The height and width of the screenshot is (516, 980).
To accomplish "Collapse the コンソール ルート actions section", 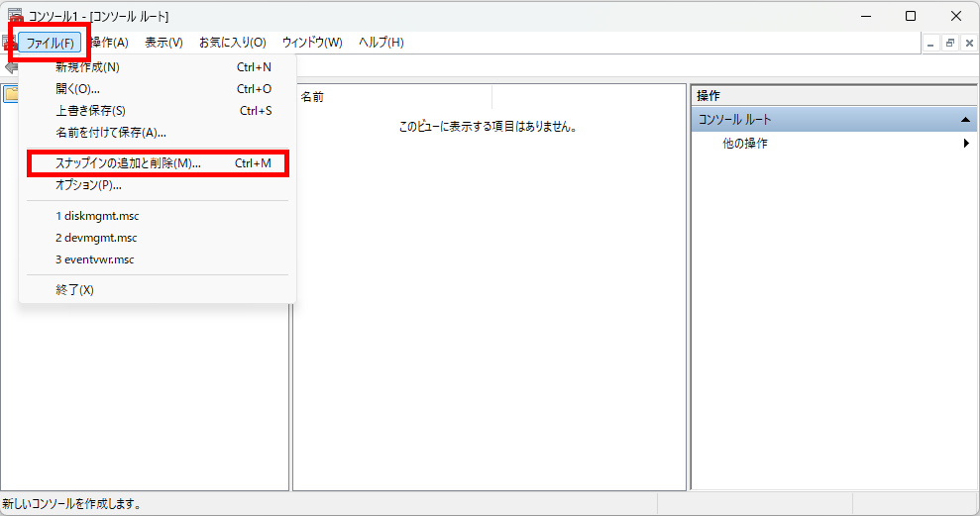I will [x=965, y=119].
